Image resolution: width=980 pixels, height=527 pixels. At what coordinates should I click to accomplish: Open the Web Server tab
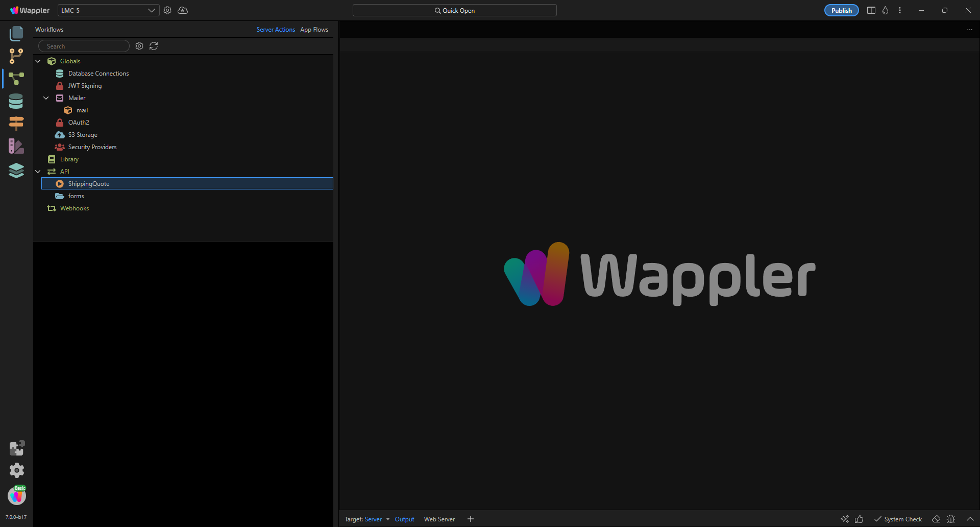tap(439, 519)
